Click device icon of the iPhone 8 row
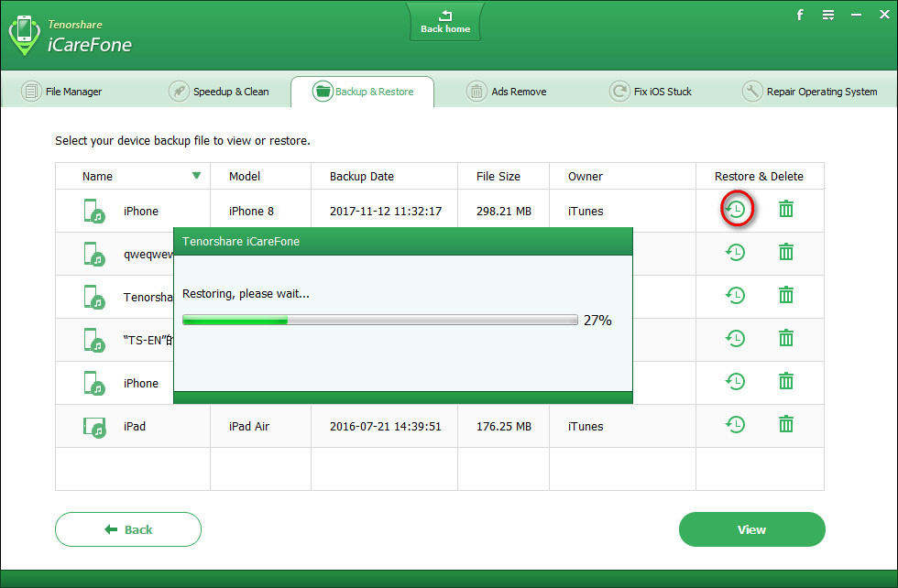Screen dimensions: 898x588 93,211
